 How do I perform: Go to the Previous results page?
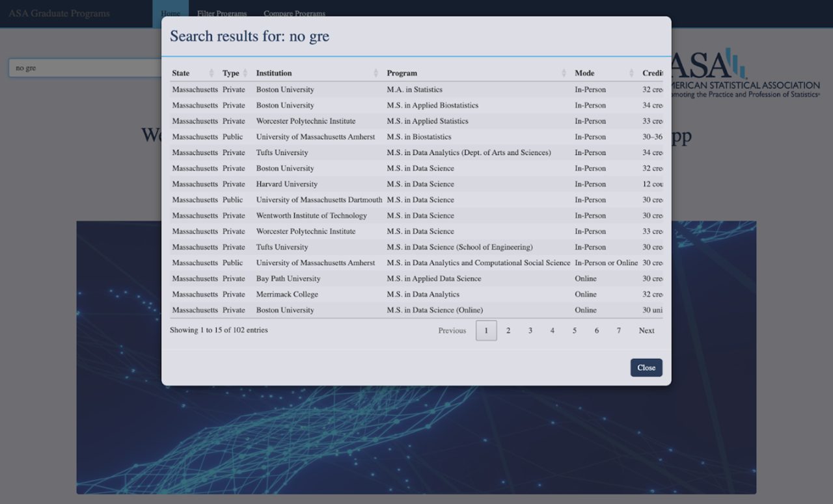pyautogui.click(x=452, y=330)
